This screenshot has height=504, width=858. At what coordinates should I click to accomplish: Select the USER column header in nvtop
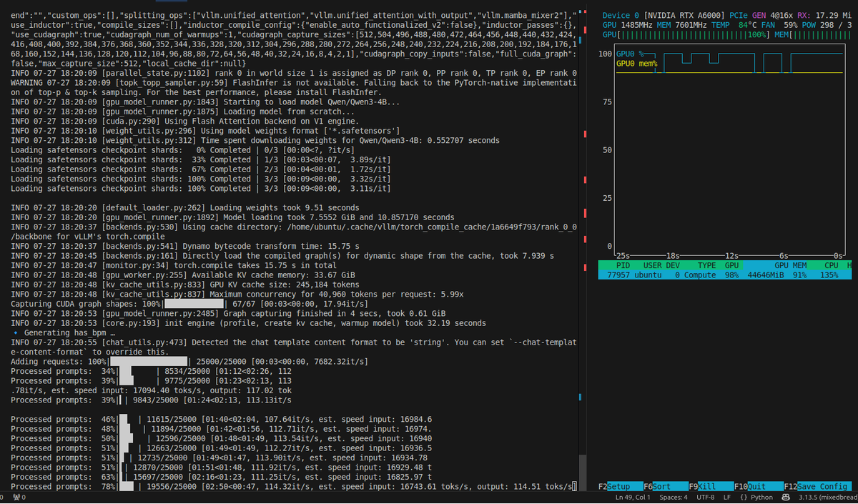coord(653,265)
